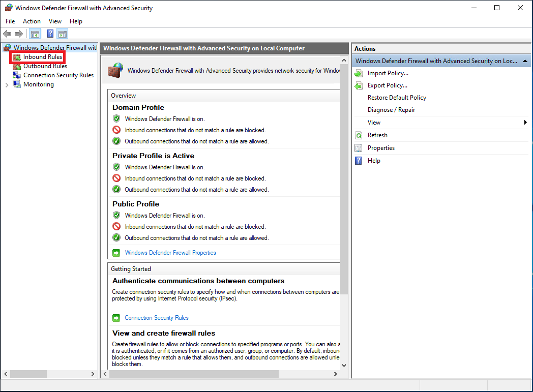
Task: Click the Public Profile heading
Action: coord(136,204)
